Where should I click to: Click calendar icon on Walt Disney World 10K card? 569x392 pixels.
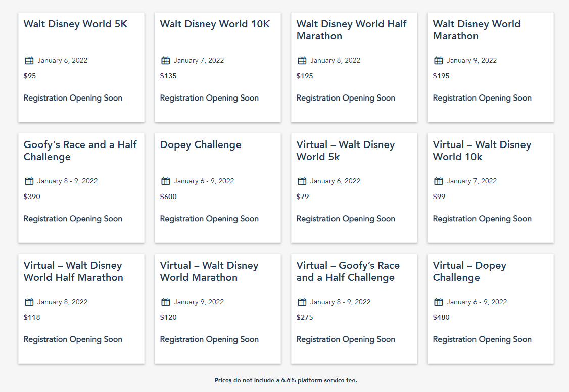(x=166, y=61)
